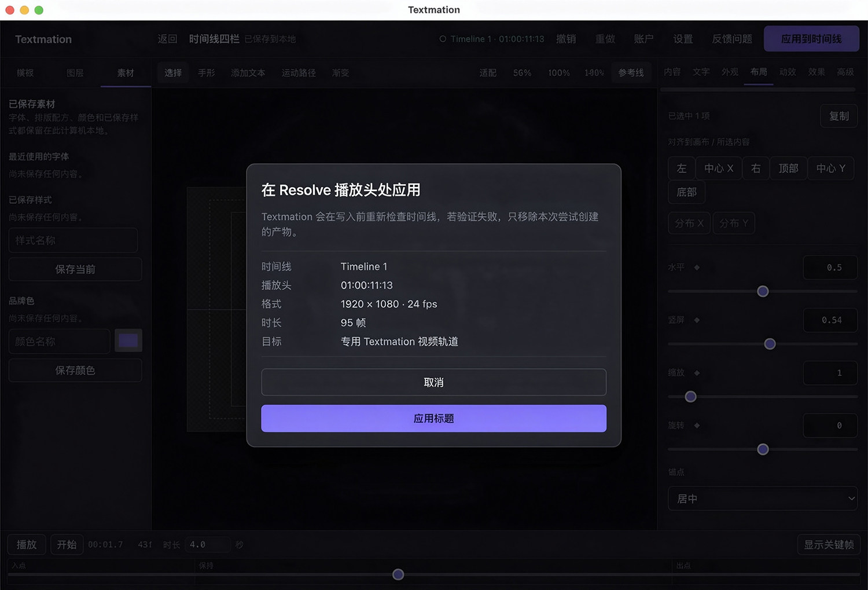The image size is (868, 590).
Task: Open the 动效 inspector tab
Action: (788, 72)
